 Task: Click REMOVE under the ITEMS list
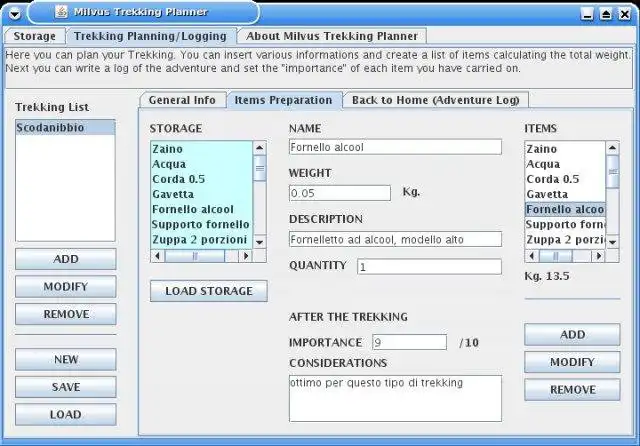click(572, 390)
